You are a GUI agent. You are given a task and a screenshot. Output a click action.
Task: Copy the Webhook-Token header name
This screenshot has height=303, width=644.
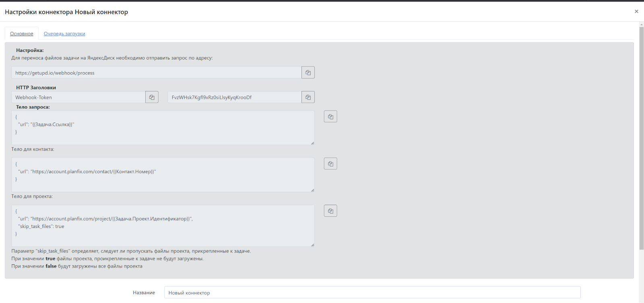click(152, 97)
